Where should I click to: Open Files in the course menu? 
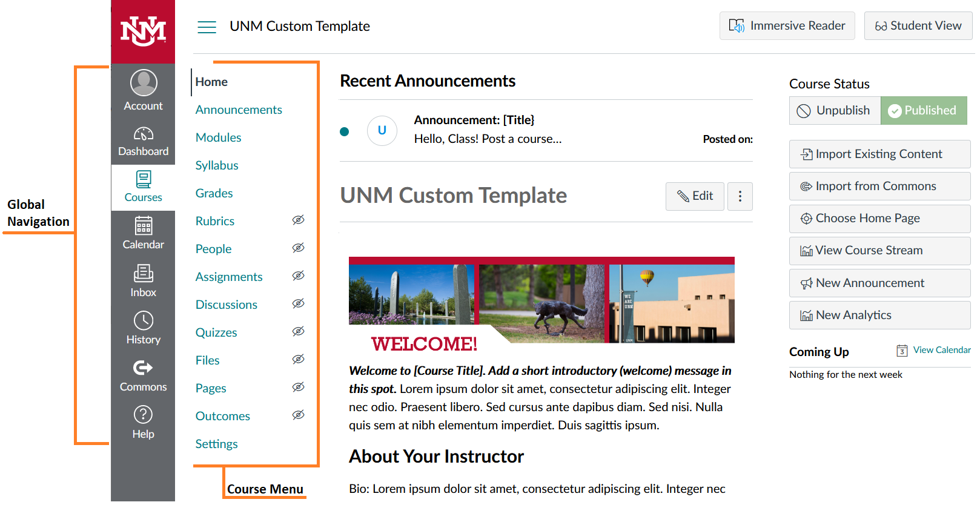207,360
